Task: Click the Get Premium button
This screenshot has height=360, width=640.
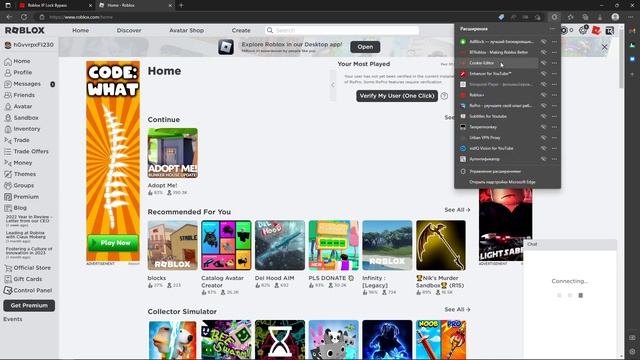Action: coord(29,306)
